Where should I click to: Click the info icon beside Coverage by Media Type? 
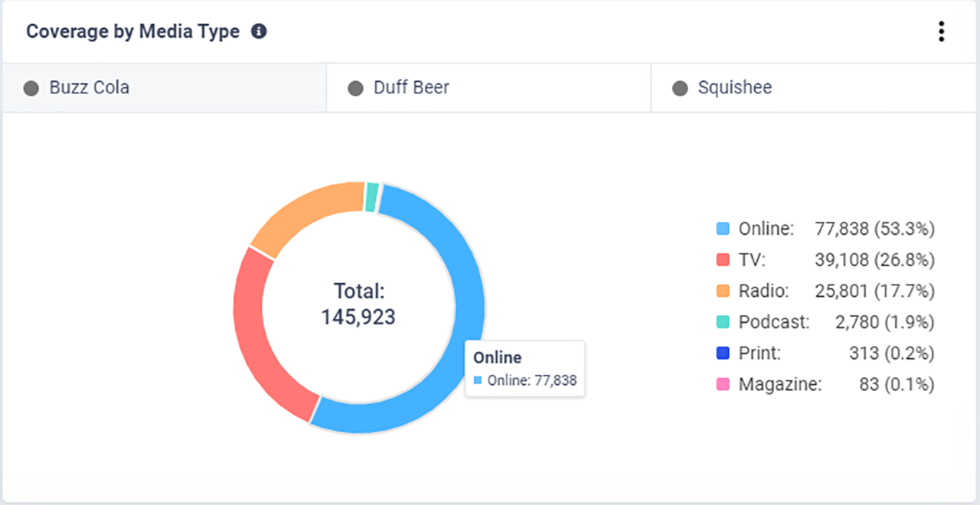pyautogui.click(x=260, y=31)
